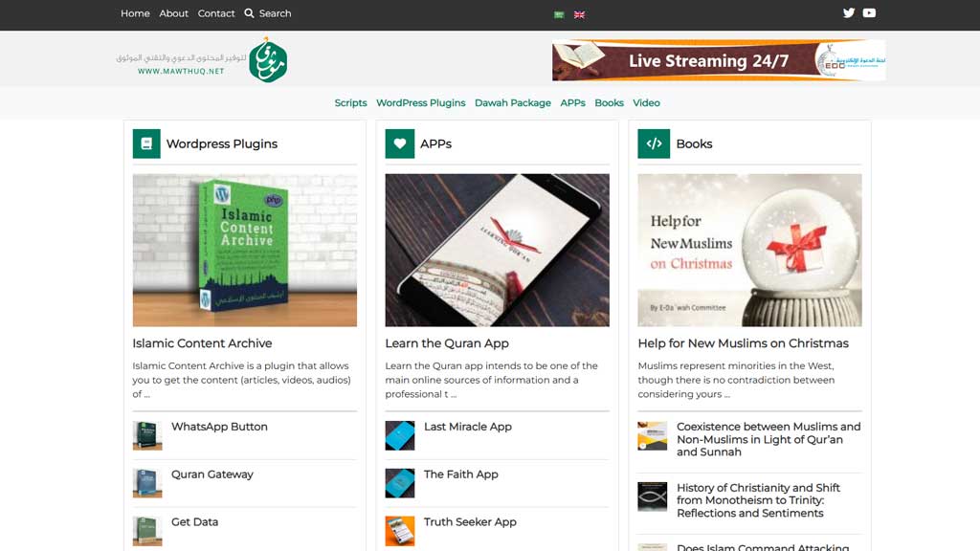Click the code icon beside Books

coord(654,143)
